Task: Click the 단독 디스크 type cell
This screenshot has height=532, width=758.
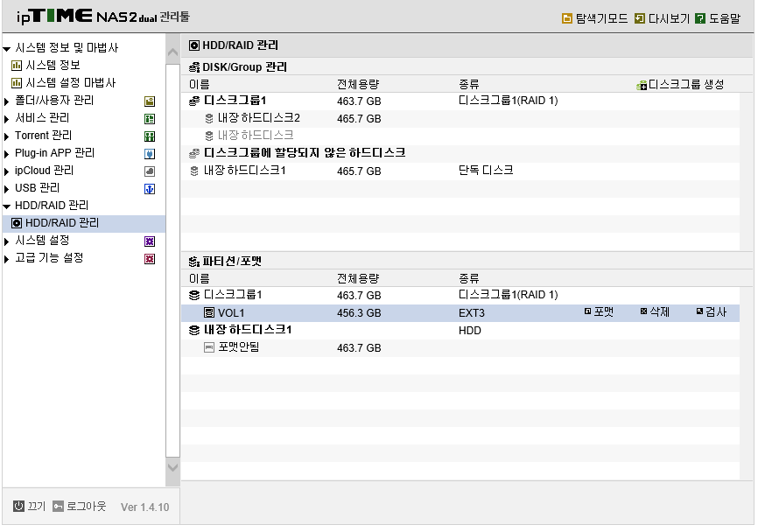Action: click(x=486, y=170)
